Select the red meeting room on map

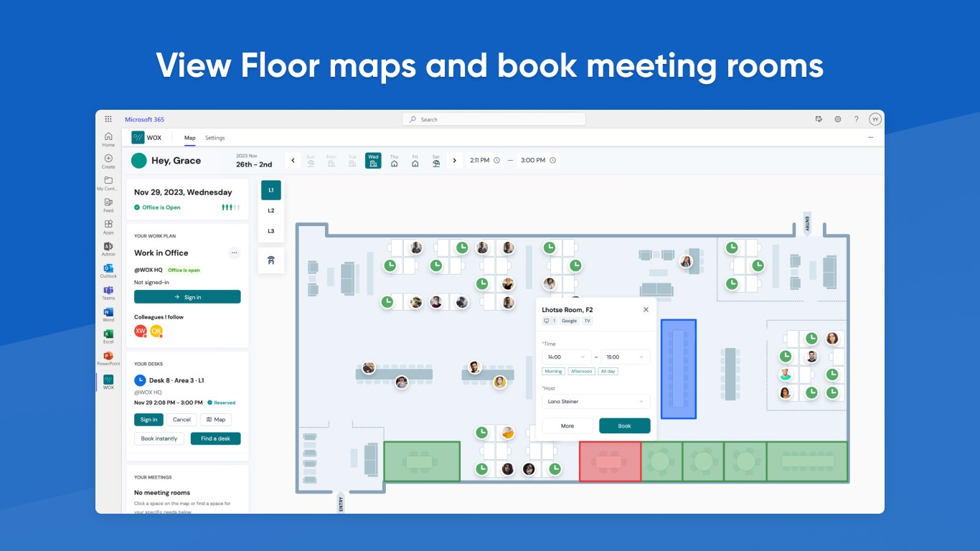tap(610, 461)
